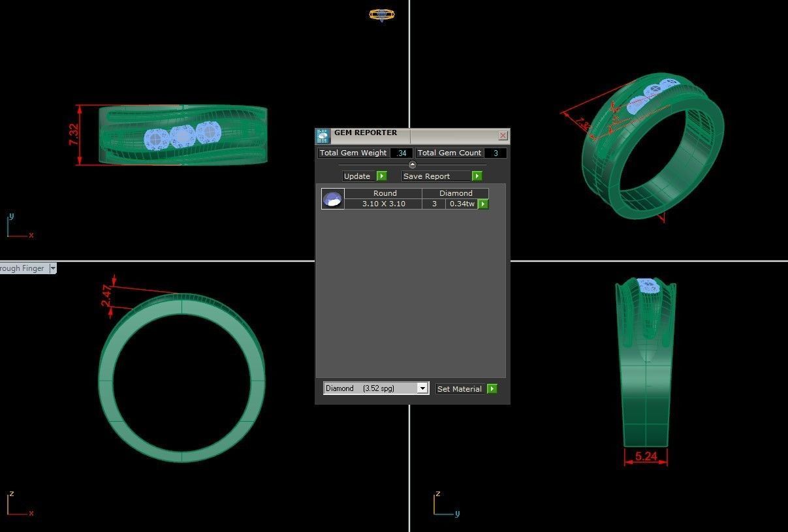The height and width of the screenshot is (532, 788).
Task: Click the Total Gem Weight value .34
Action: coord(402,153)
